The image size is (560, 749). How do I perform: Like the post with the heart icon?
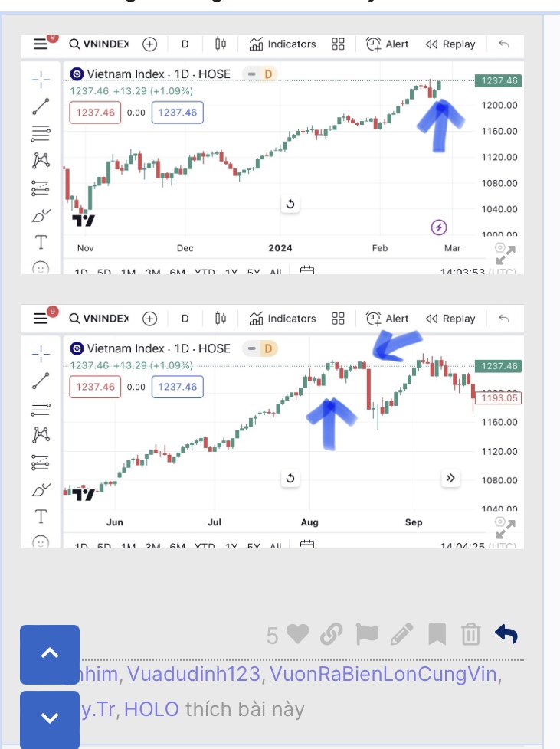tap(298, 634)
